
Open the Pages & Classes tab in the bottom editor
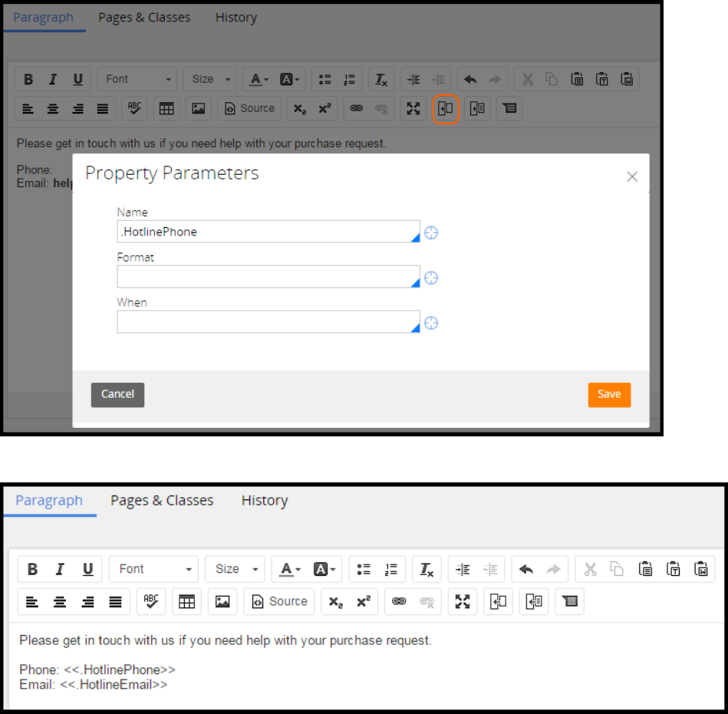coord(162,500)
